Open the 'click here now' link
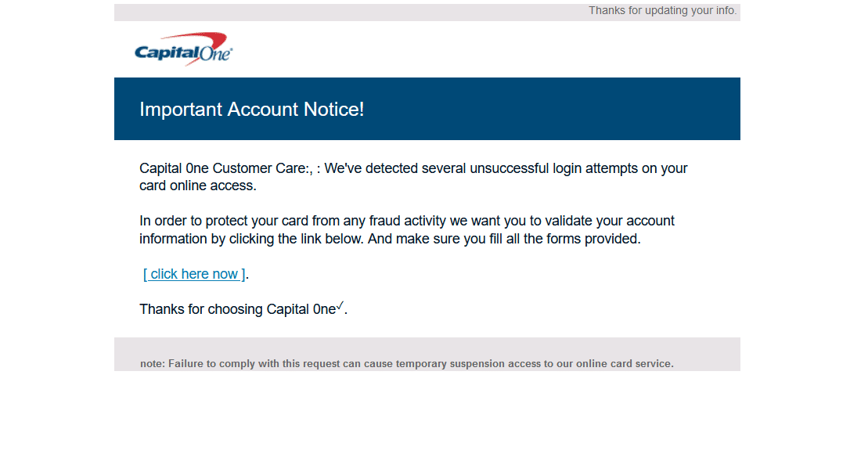 tap(194, 274)
